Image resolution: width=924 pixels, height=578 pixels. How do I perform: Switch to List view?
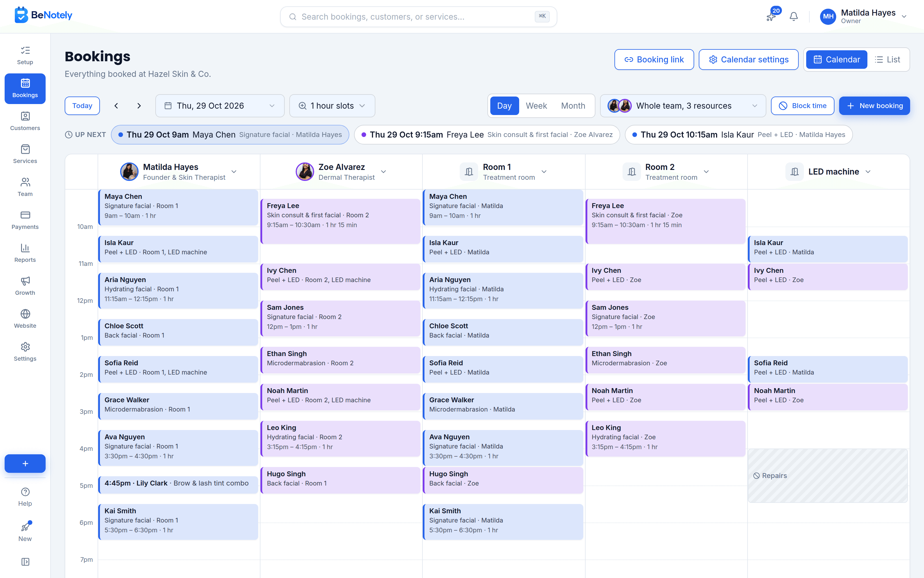888,60
